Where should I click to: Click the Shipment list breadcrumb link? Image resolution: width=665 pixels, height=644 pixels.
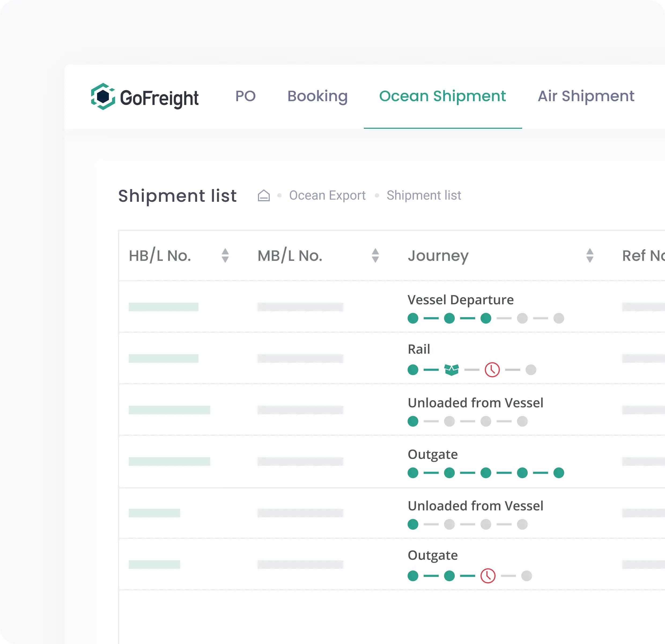pyautogui.click(x=424, y=195)
